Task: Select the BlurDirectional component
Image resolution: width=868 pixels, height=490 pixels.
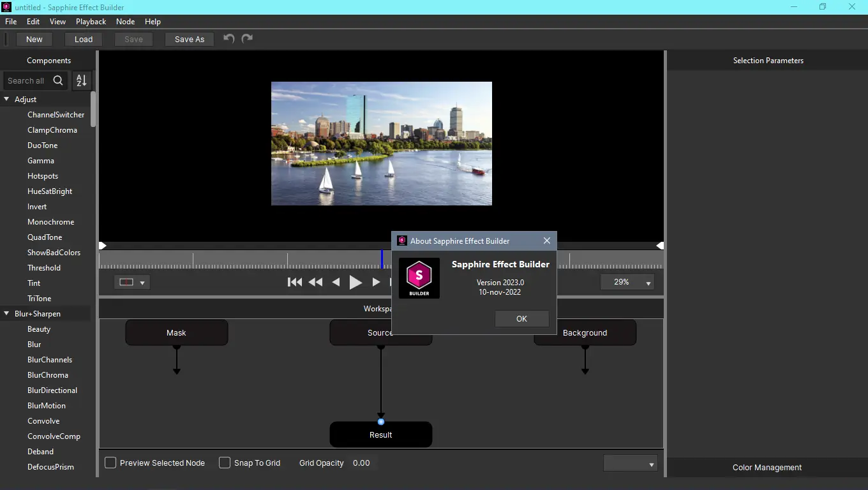Action: click(52, 390)
